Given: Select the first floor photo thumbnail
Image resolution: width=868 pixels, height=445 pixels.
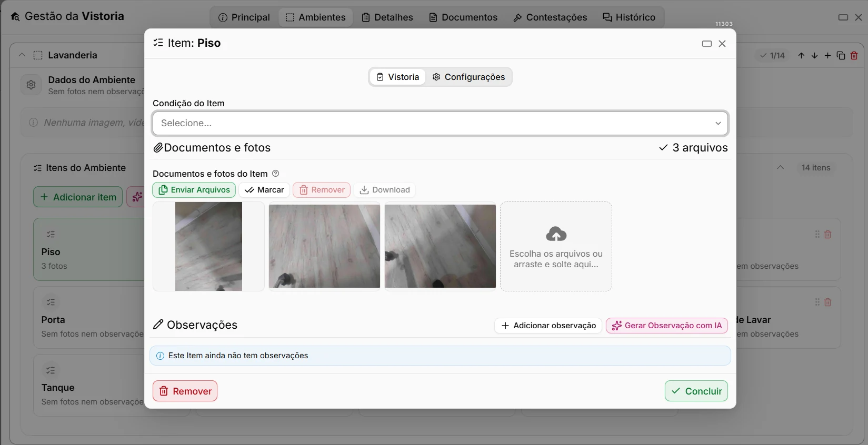Looking at the screenshot, I should [208, 246].
